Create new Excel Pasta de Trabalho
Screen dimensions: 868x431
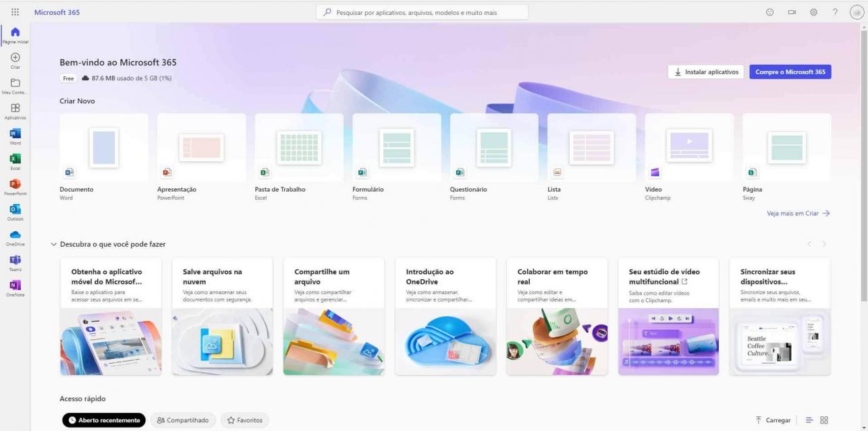click(299, 157)
